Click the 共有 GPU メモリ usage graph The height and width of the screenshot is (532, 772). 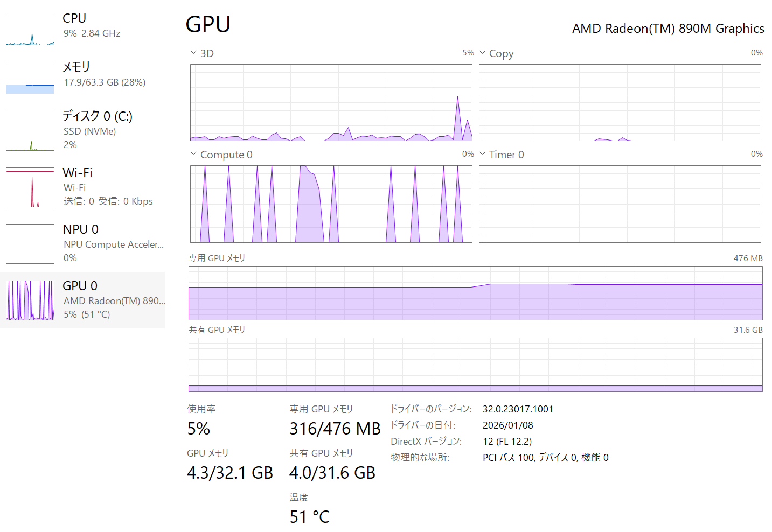(x=475, y=365)
